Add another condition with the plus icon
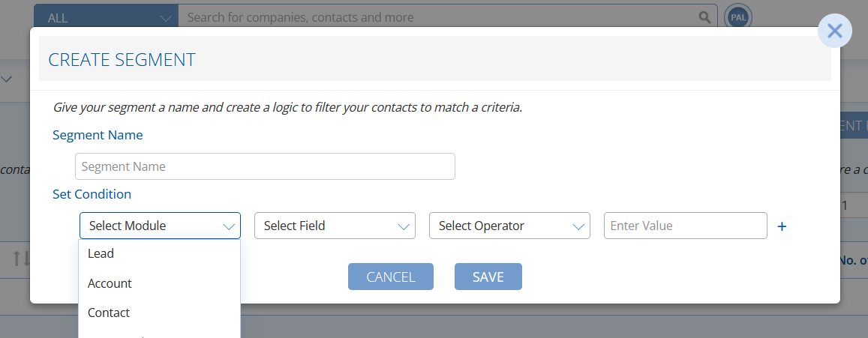Screen dimensions: 868x338 [782, 226]
